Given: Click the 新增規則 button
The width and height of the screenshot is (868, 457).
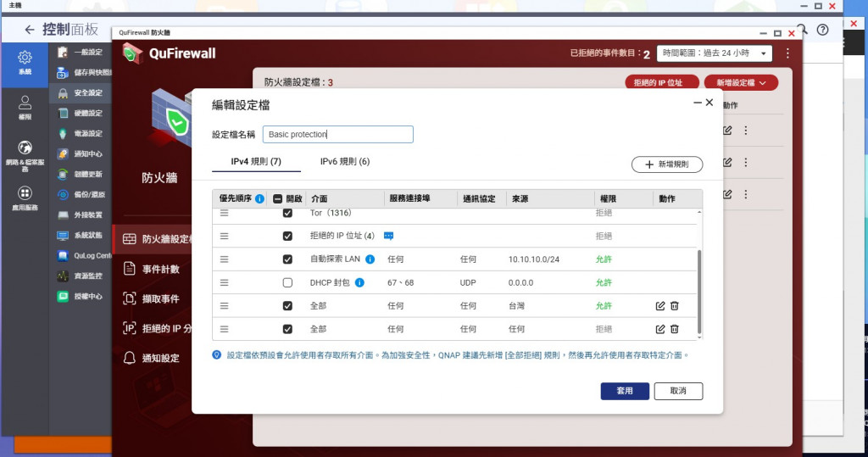Looking at the screenshot, I should pyautogui.click(x=667, y=164).
